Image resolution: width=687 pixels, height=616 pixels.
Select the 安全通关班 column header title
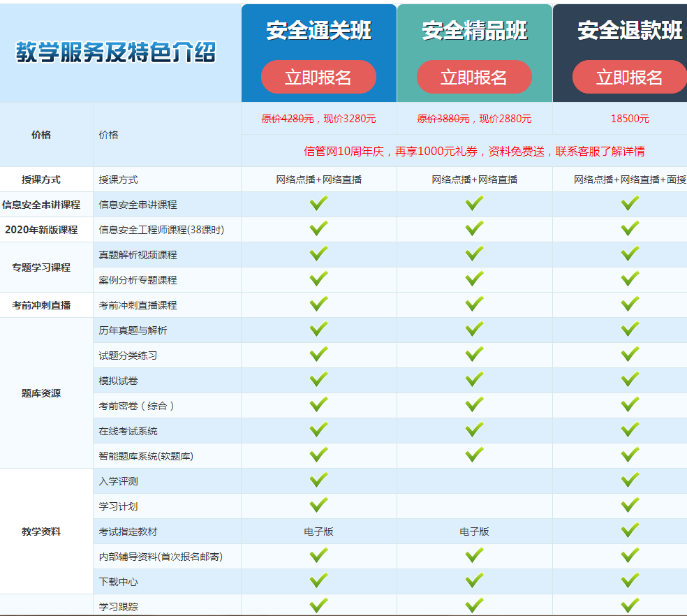point(318,31)
